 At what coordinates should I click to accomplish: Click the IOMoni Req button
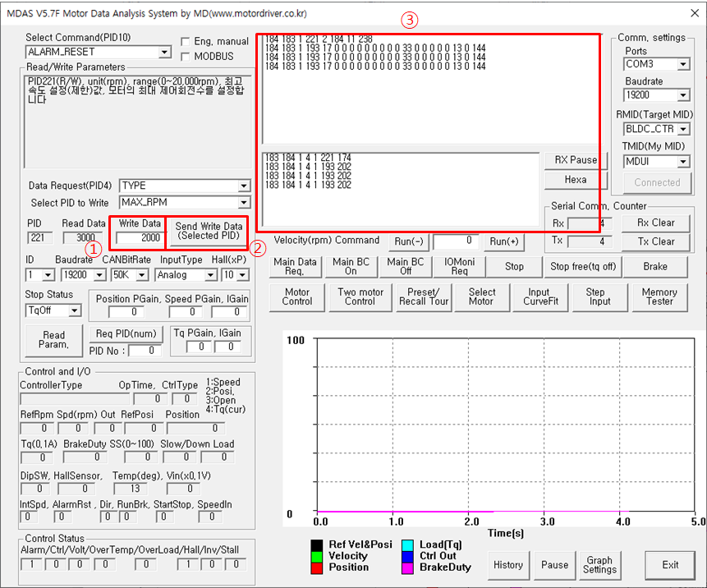[x=459, y=267]
